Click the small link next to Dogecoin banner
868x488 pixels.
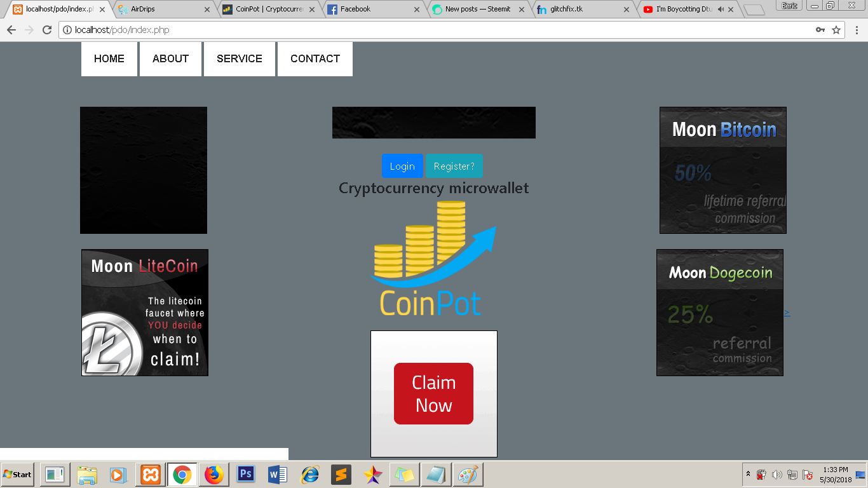click(x=787, y=312)
